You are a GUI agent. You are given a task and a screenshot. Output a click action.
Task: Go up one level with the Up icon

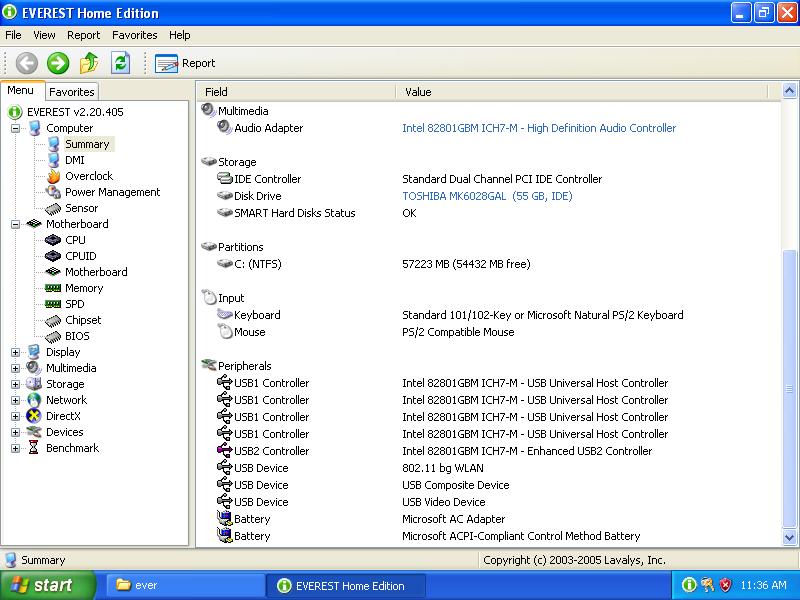coord(89,63)
